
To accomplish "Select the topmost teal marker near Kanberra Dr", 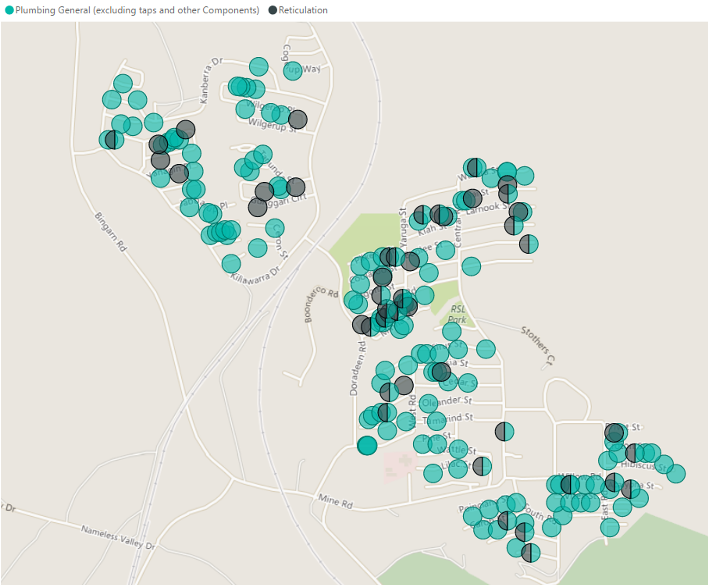I will (x=259, y=66).
